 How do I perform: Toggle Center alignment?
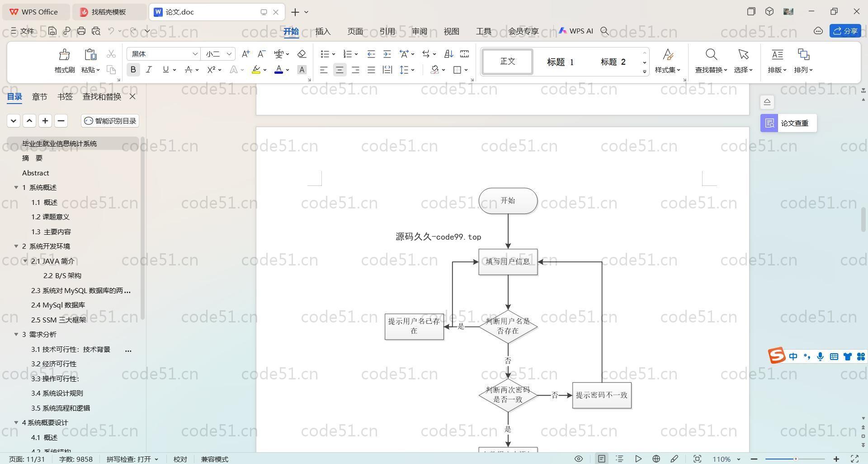point(340,70)
